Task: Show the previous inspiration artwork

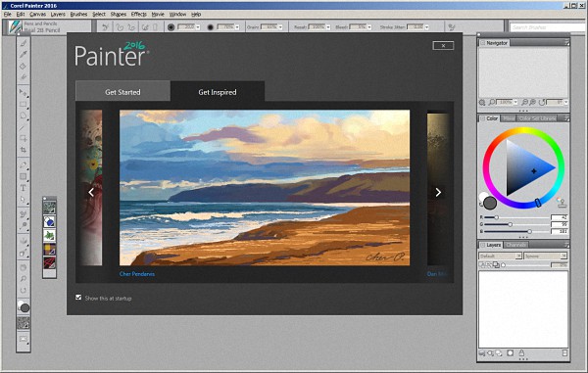Action: tap(91, 192)
